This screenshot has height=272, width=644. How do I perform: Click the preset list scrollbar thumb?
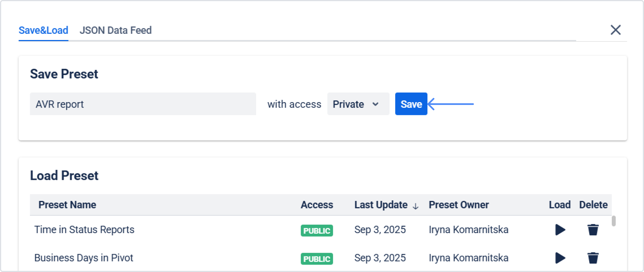[x=613, y=221]
